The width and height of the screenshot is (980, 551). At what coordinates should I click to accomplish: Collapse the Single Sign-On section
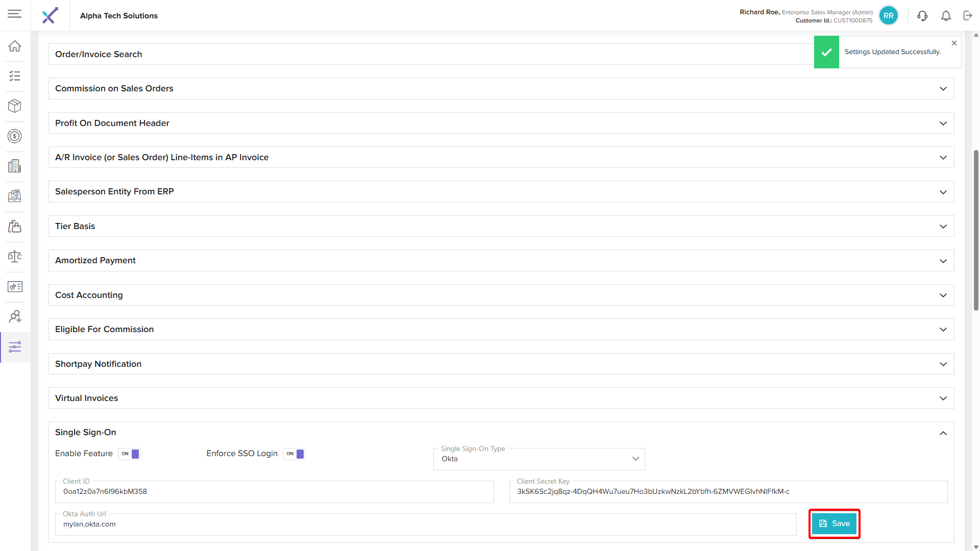[x=943, y=433]
